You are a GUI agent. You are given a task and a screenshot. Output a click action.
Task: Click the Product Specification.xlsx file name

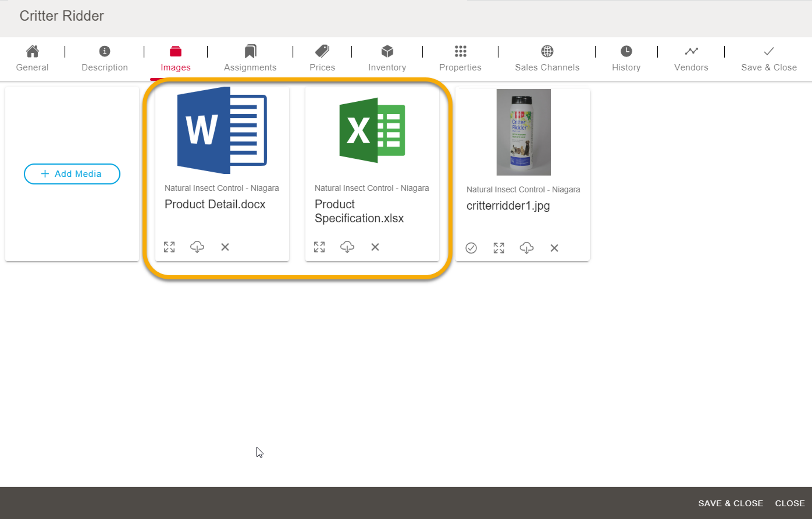[359, 211]
